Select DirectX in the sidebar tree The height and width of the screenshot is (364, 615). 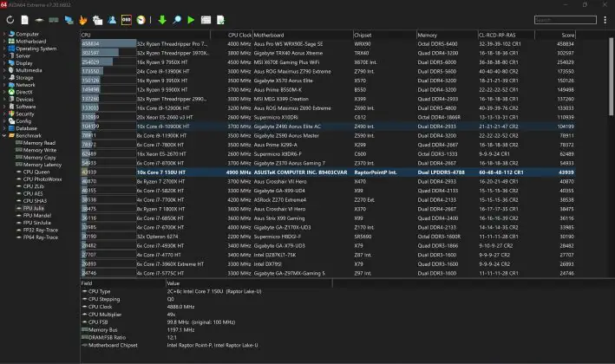[x=24, y=92]
